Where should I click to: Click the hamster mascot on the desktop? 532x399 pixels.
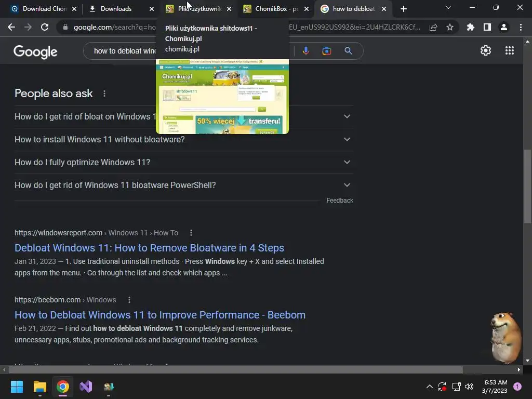(506, 338)
